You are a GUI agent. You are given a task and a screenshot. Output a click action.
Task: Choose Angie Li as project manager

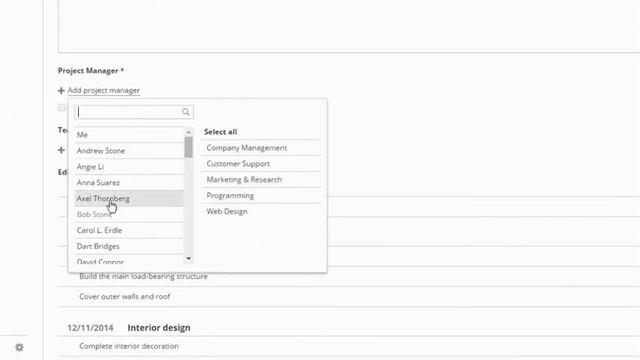[x=129, y=167]
